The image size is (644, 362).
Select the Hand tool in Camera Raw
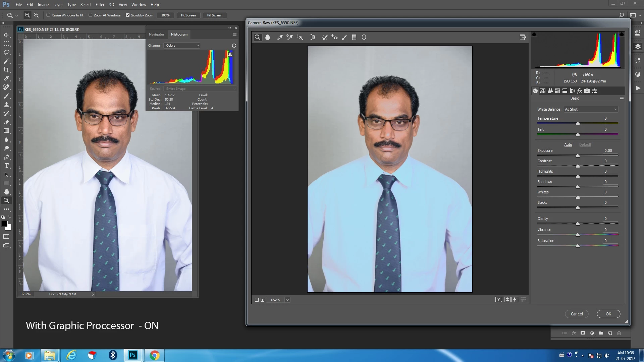tap(267, 37)
